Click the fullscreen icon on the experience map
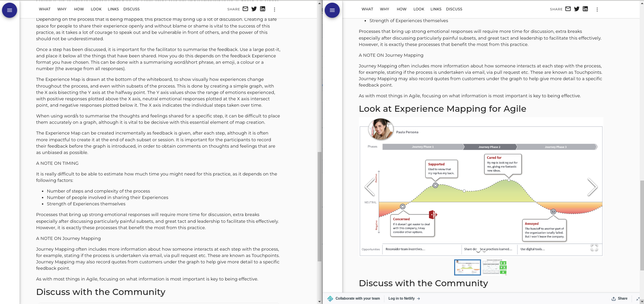The image size is (644, 304). 594,248
